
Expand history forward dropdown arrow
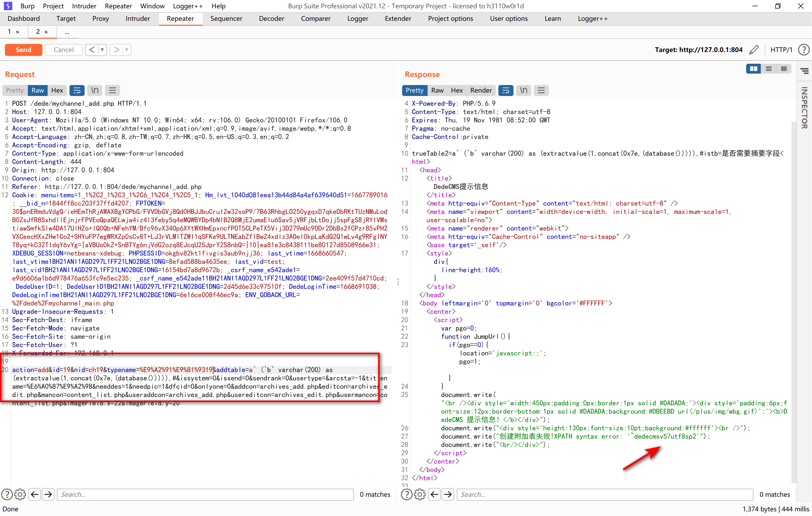tap(127, 50)
